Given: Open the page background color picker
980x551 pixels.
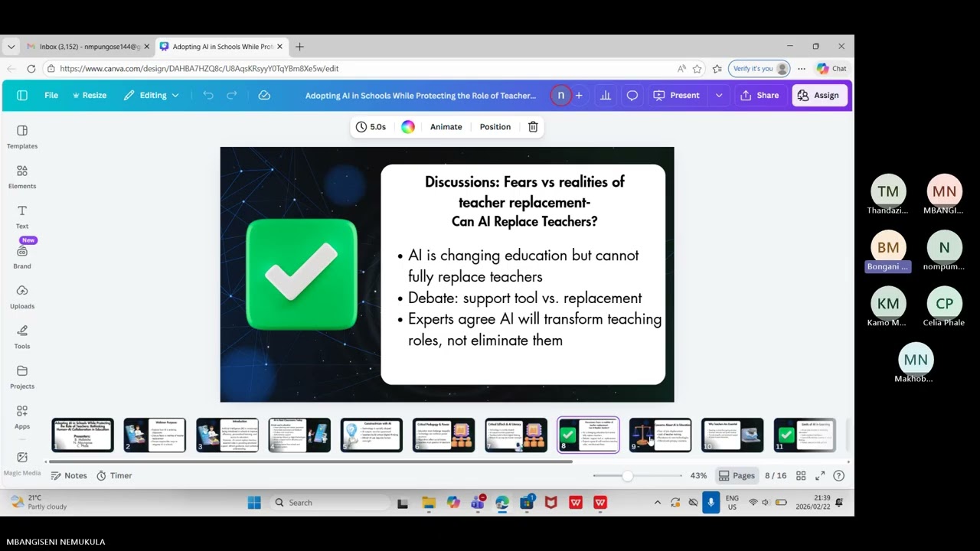Looking at the screenshot, I should coord(408,127).
